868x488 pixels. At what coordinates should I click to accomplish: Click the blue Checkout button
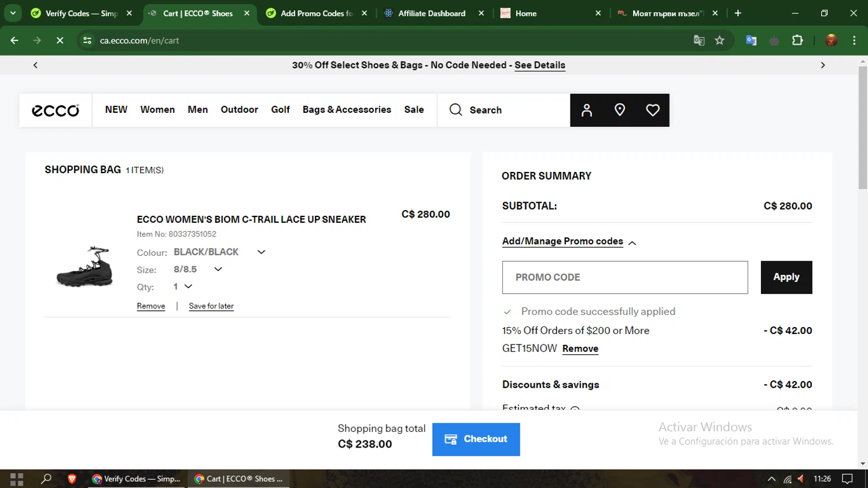click(476, 439)
